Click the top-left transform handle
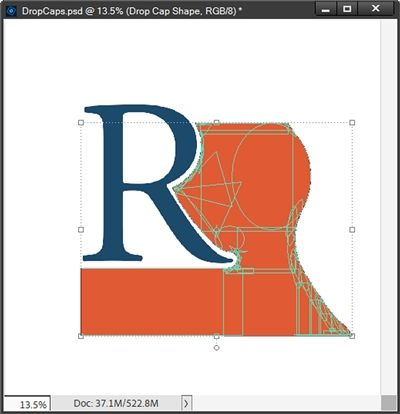The height and width of the screenshot is (414, 400). 81,123
